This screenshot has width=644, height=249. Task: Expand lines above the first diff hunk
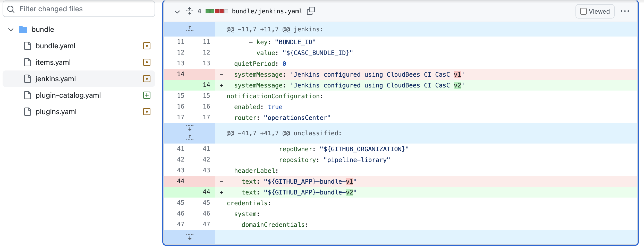pyautogui.click(x=190, y=29)
